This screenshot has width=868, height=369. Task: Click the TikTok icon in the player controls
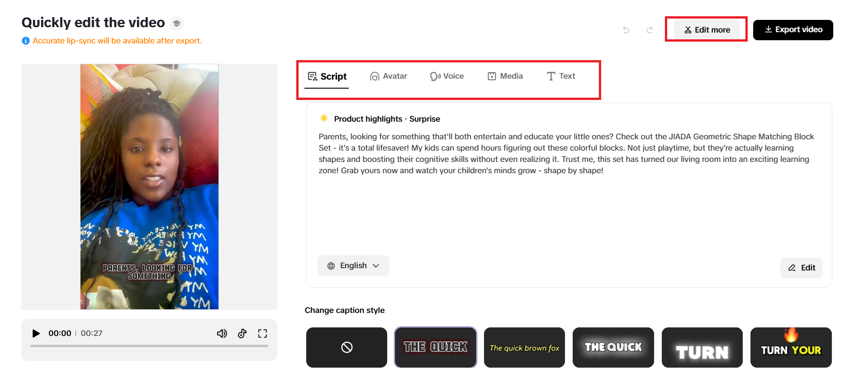(x=242, y=333)
